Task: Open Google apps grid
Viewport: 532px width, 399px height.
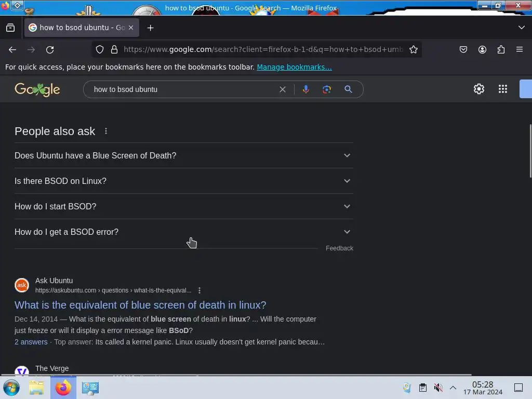Action: point(503,89)
